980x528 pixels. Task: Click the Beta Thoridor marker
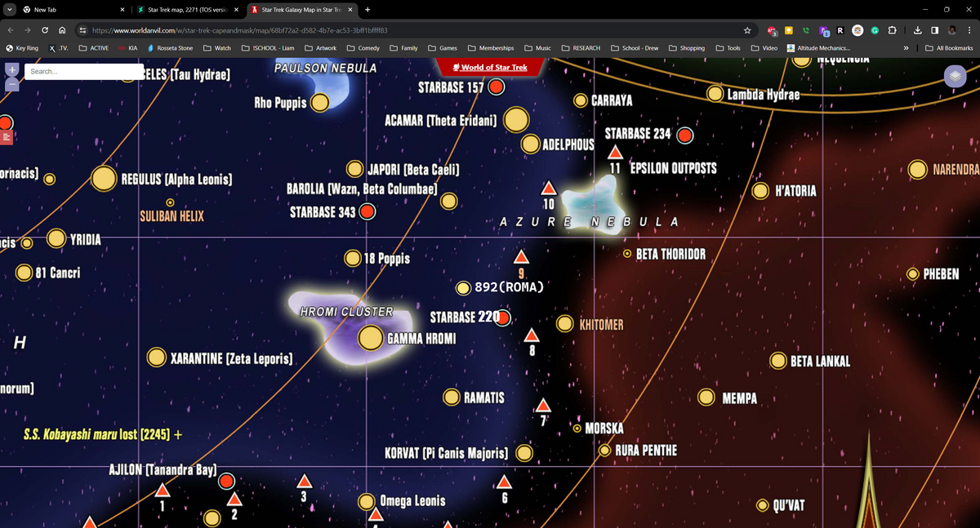tap(626, 254)
